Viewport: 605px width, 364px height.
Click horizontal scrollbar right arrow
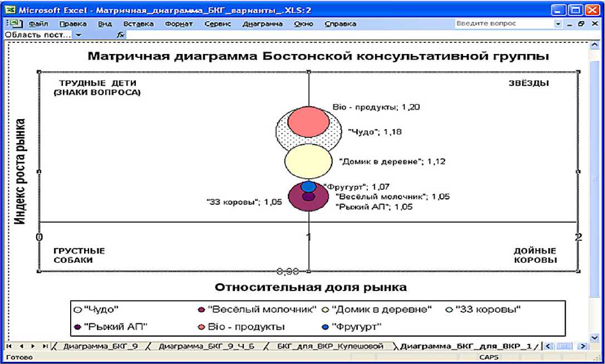tap(583, 346)
